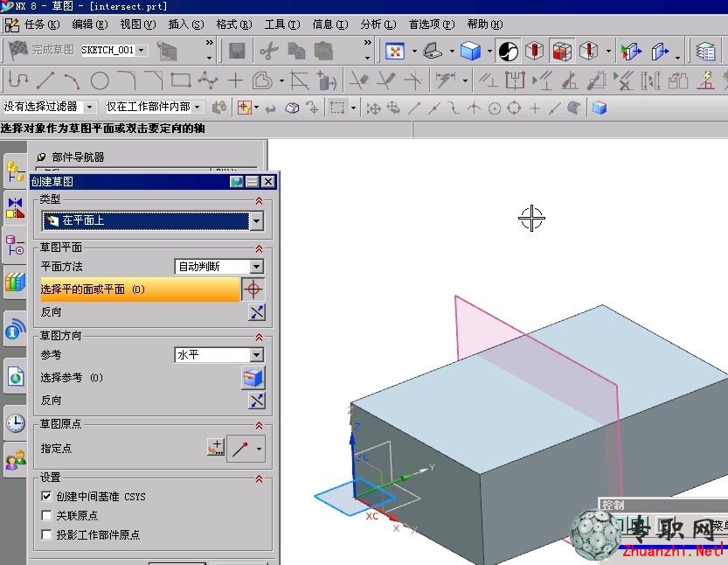
Task: Open the Internet Explorer sidebar tab
Action: pos(16,376)
